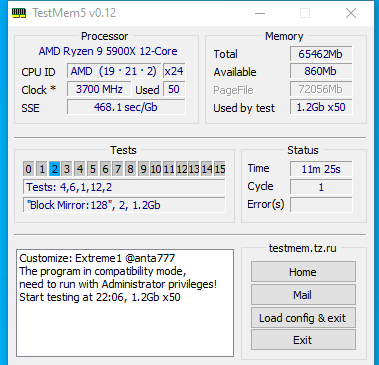Select test box number 4
This screenshot has height=365, width=379.
[x=80, y=169]
